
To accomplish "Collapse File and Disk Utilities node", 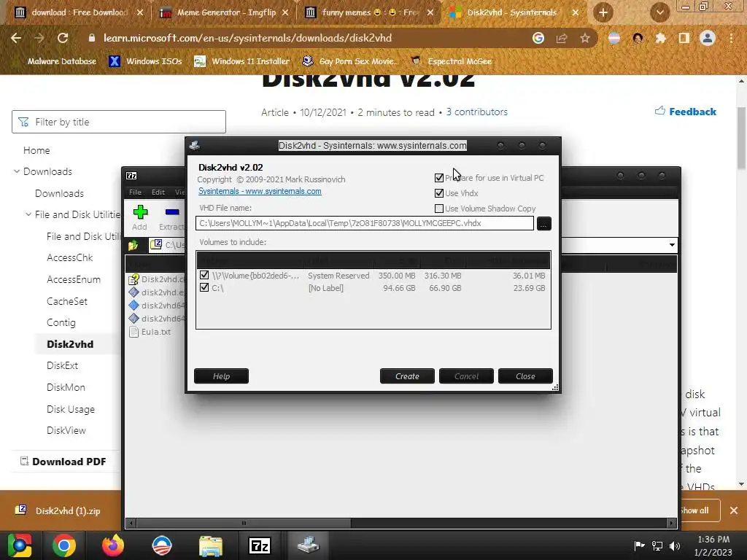I will (x=28, y=215).
